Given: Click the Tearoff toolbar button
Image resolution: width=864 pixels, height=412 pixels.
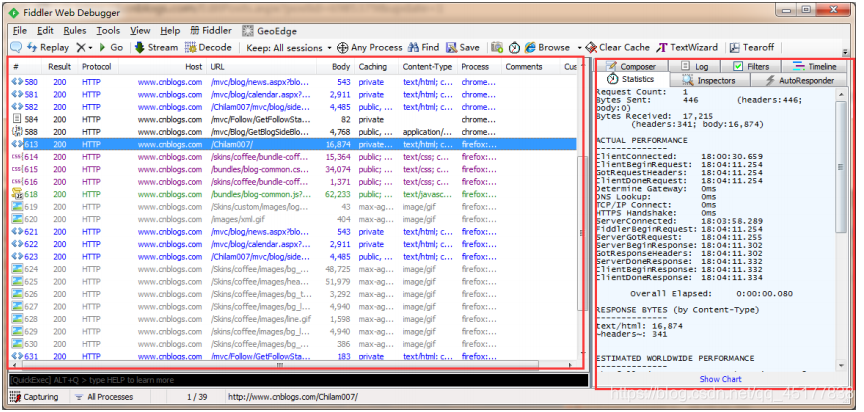Looking at the screenshot, I should pos(752,47).
